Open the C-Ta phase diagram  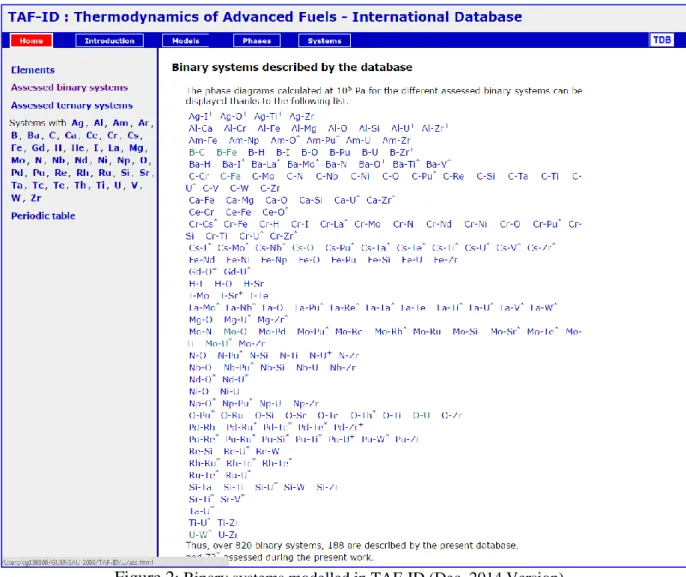point(518,176)
